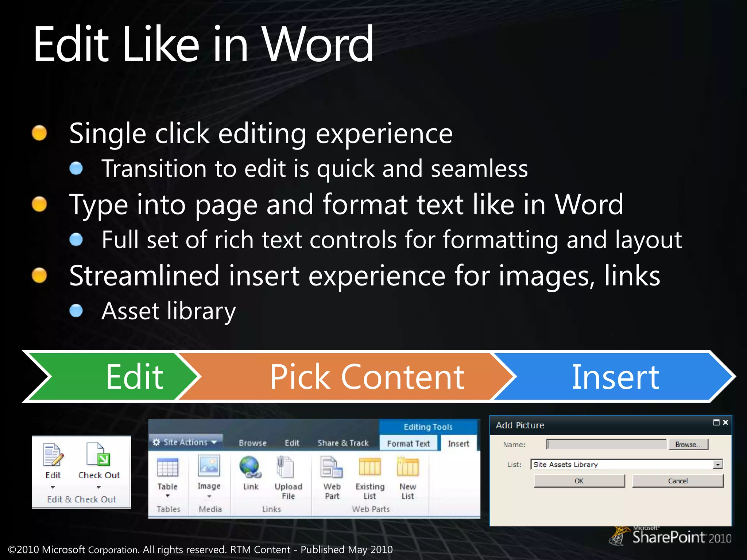The width and height of the screenshot is (747, 560).
Task: Click the Upload File clipboard icon
Action: coord(286,467)
